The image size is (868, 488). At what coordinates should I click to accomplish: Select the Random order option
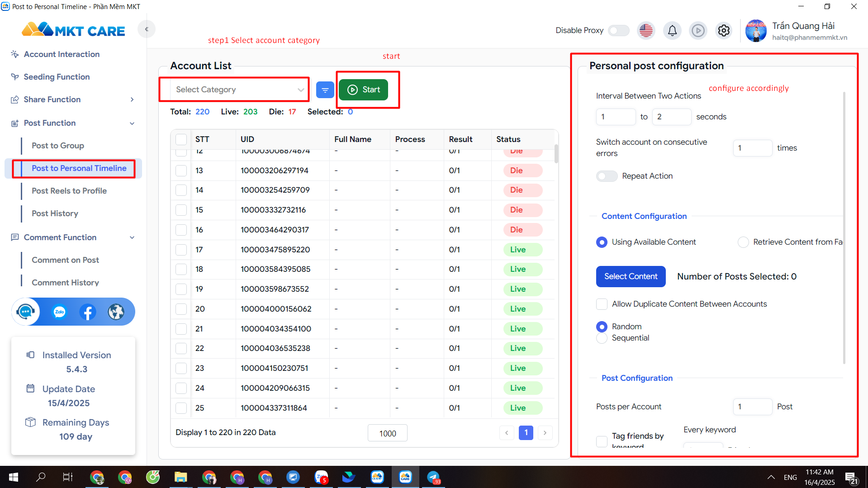602,327
